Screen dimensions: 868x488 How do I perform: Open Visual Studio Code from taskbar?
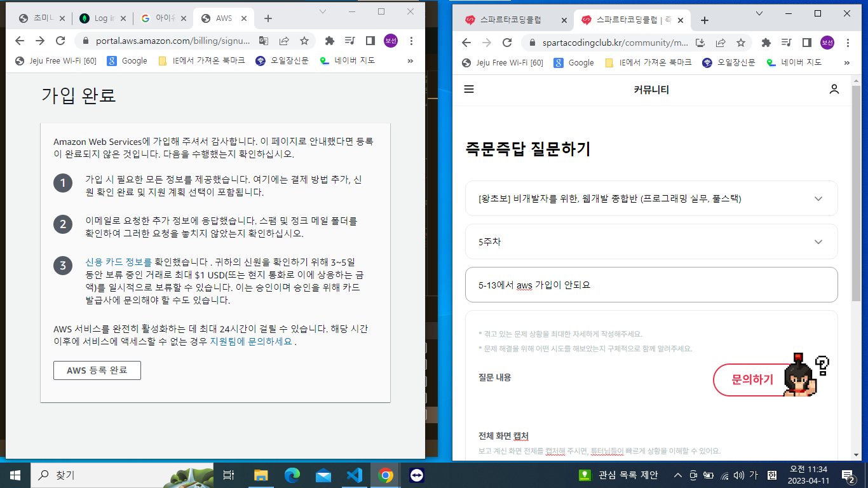pos(354,475)
